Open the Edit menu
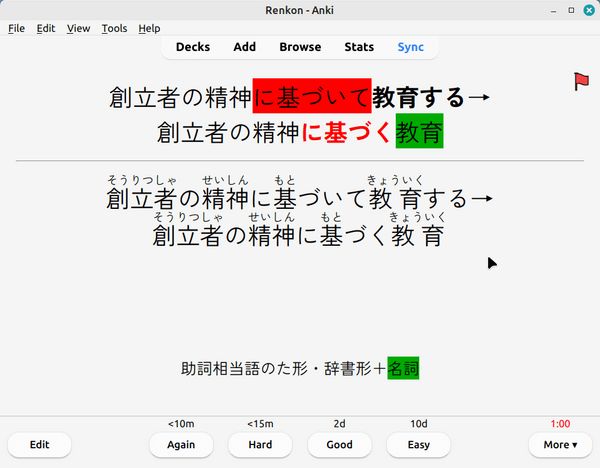Image resolution: width=600 pixels, height=468 pixels. tap(46, 28)
